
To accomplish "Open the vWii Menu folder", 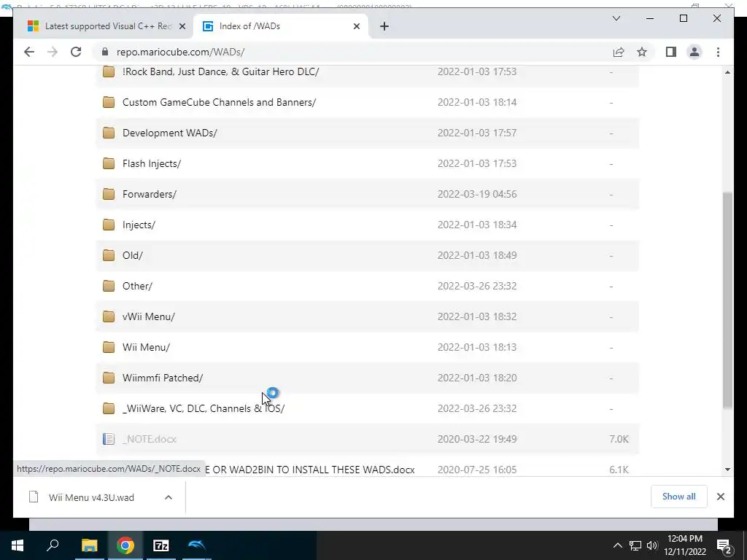I will 149,316.
